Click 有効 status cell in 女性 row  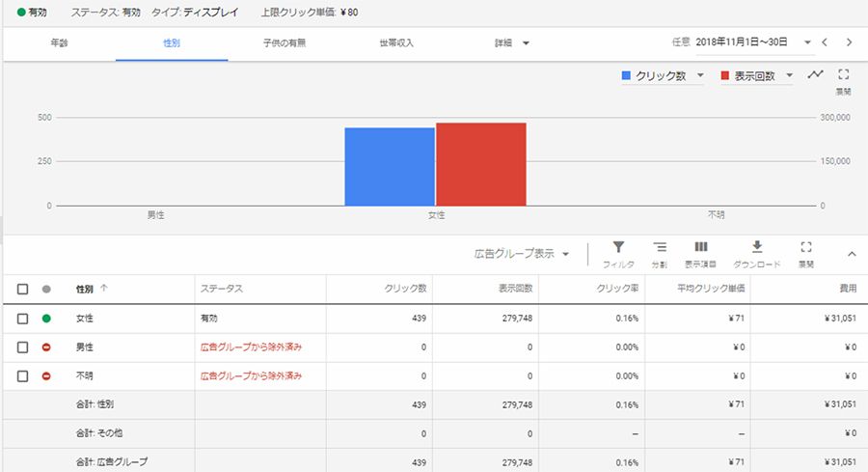pyautogui.click(x=208, y=319)
